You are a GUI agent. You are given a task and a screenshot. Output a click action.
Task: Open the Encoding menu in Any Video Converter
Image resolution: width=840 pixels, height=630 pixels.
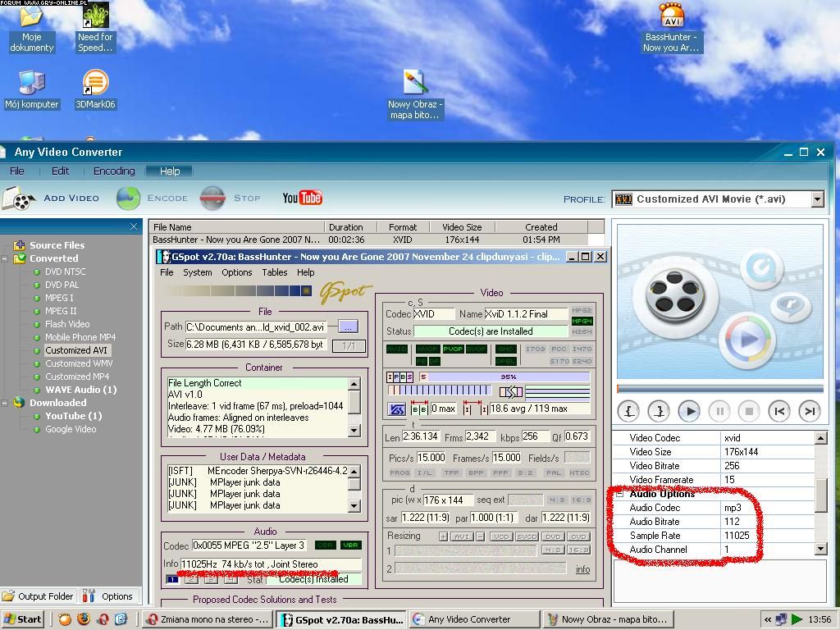[114, 171]
